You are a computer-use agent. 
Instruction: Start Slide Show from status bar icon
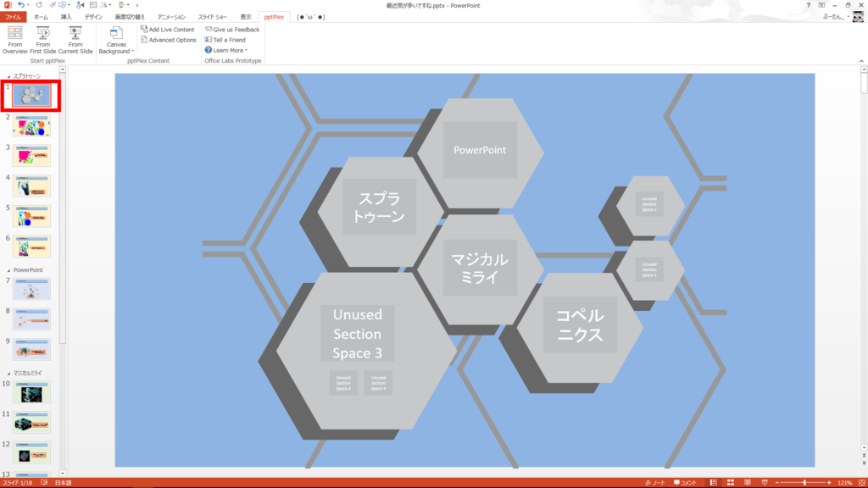(765, 483)
